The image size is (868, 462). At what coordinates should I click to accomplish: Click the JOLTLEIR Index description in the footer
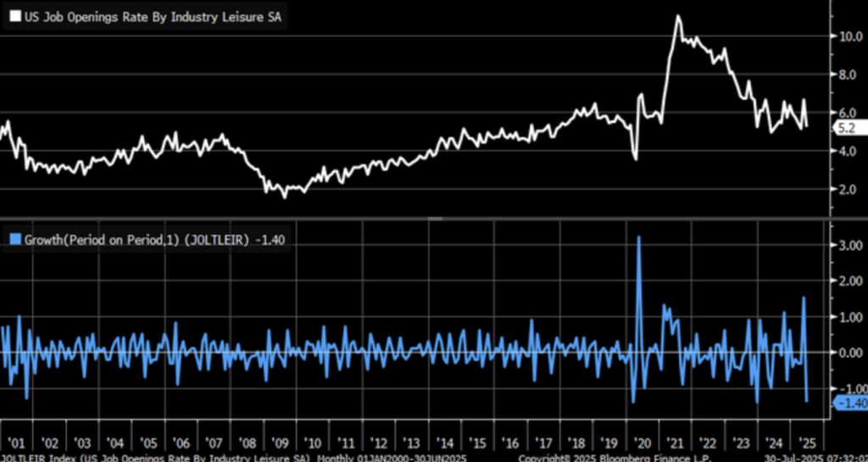click(x=157, y=457)
